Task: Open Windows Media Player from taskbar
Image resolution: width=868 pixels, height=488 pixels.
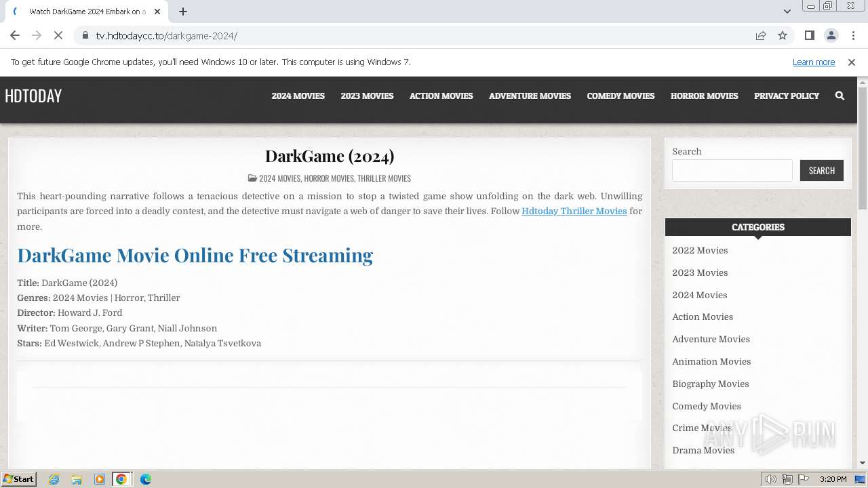Action: click(100, 479)
